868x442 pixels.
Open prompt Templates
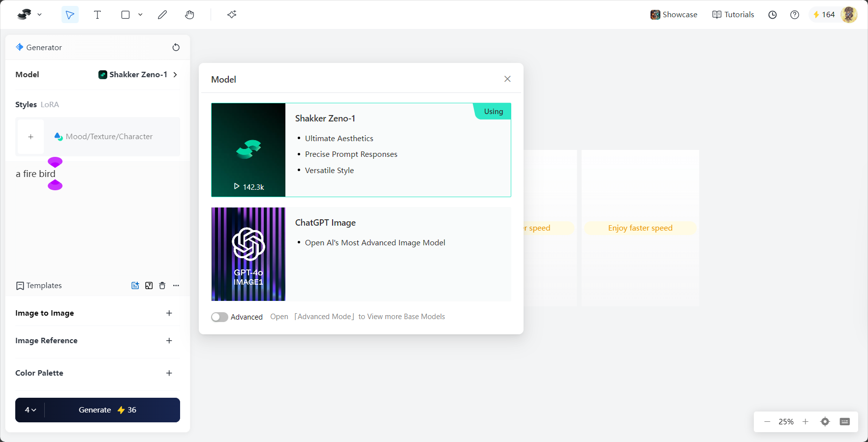(39, 286)
